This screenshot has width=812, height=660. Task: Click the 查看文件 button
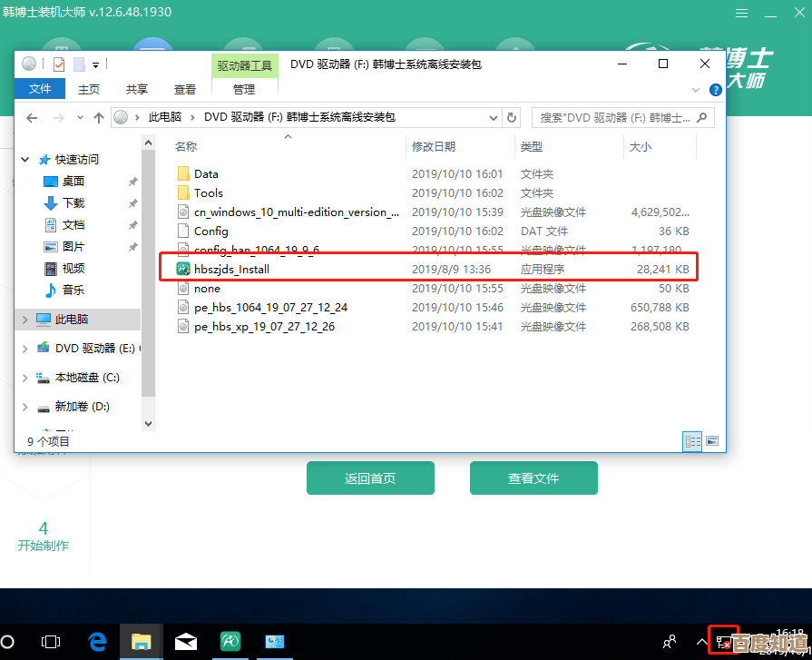[533, 478]
